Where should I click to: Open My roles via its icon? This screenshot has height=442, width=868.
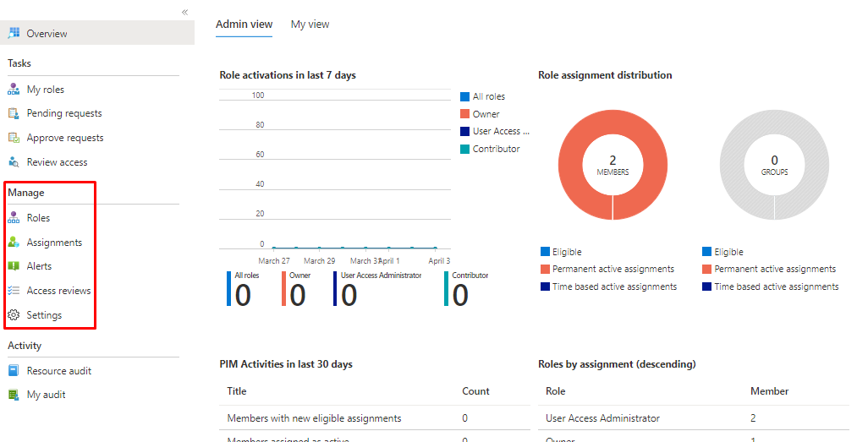coord(14,90)
